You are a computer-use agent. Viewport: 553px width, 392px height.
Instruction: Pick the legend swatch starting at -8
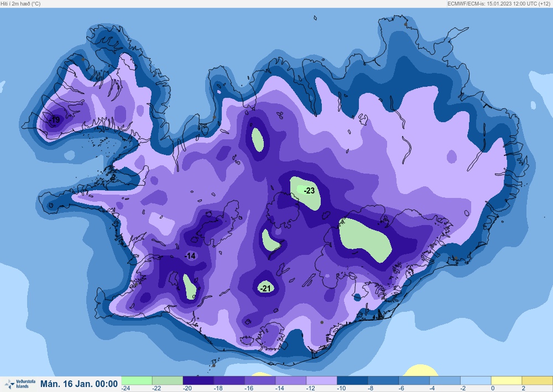tap(383, 380)
